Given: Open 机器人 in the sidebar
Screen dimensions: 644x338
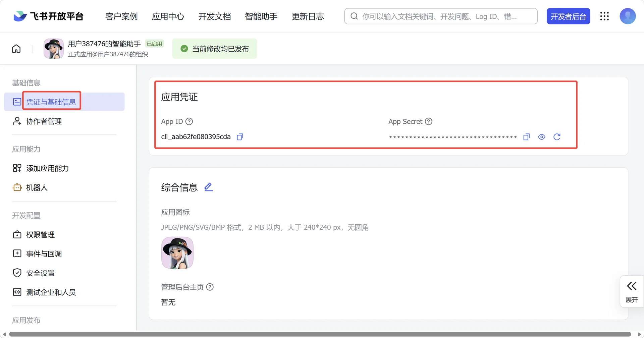Looking at the screenshot, I should 37,187.
